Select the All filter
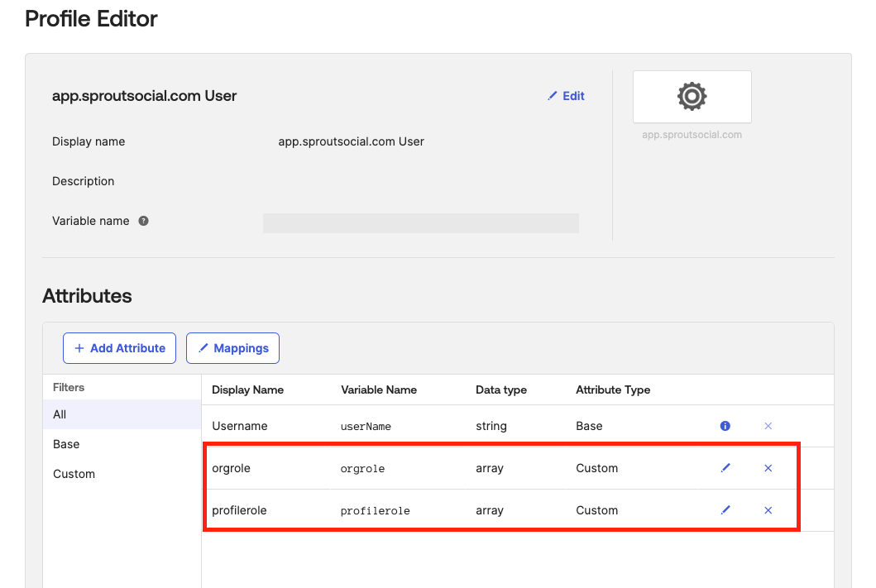The height and width of the screenshot is (588, 876). click(122, 414)
